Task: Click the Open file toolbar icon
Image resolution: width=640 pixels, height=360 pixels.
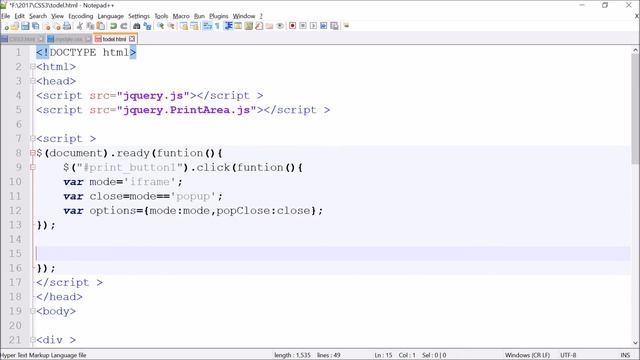Action: point(15,26)
